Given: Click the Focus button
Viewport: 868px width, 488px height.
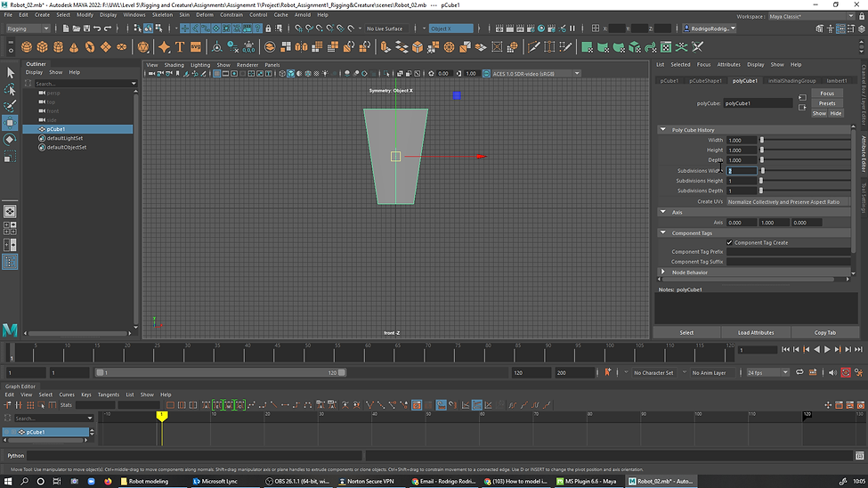Looking at the screenshot, I should coord(827,94).
